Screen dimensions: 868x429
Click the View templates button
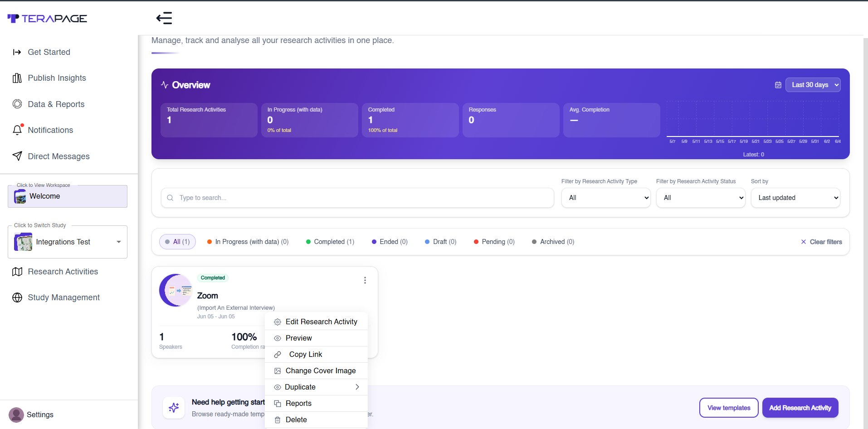729,408
